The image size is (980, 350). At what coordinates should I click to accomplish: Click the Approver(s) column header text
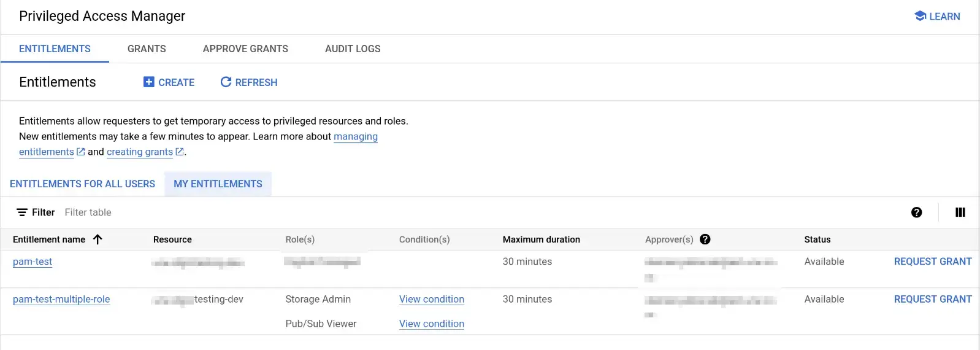[669, 239]
